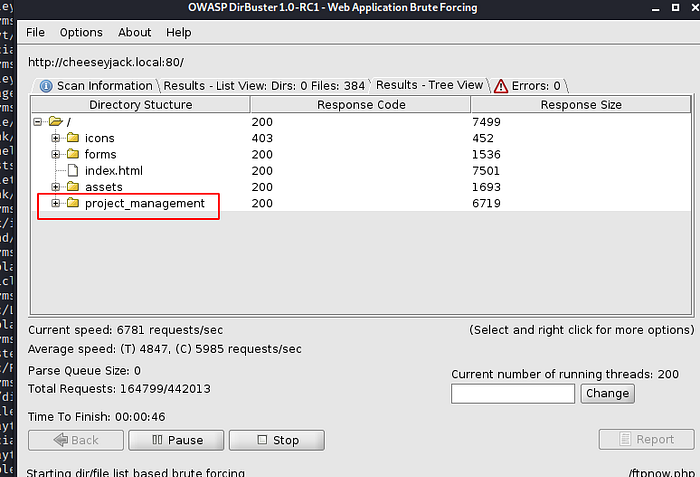This screenshot has height=477, width=700.
Task: Click the forms folder icon
Action: coord(73,155)
